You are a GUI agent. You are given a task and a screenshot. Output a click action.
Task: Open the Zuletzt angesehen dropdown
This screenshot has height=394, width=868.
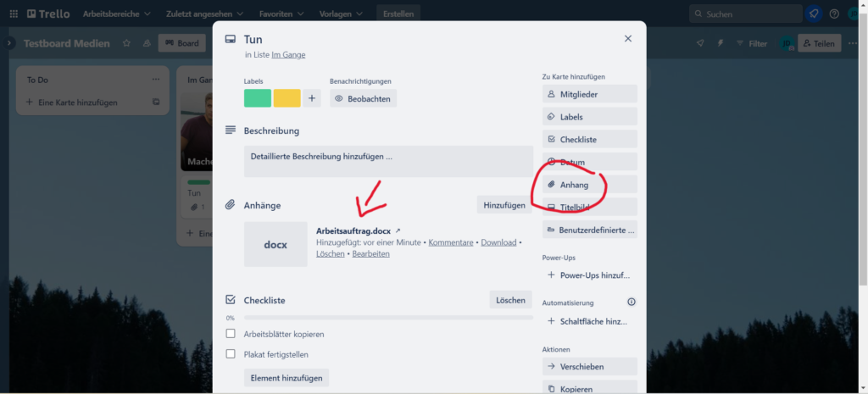(205, 14)
